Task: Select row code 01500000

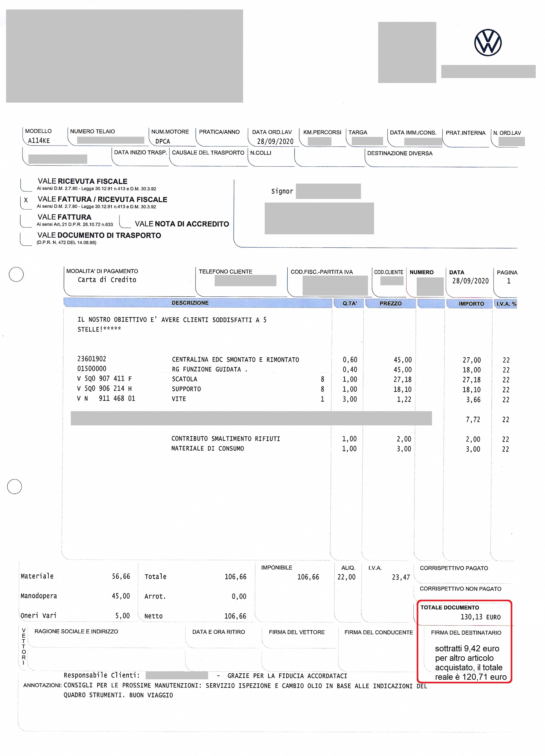Action: click(92, 369)
